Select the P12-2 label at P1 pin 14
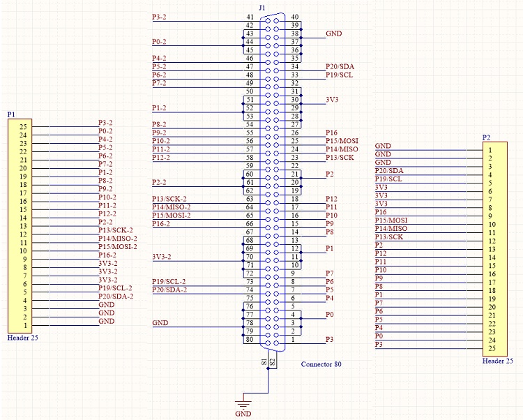This screenshot has width=523, height=420. [x=107, y=213]
